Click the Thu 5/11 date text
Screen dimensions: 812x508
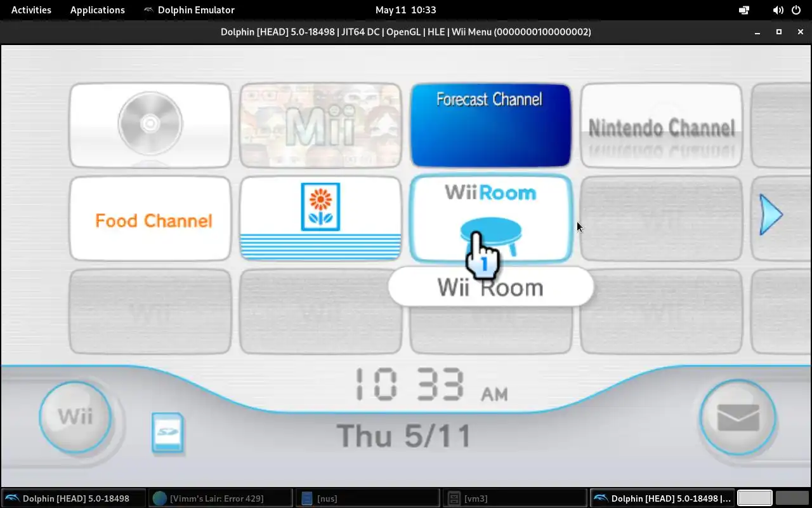404,436
